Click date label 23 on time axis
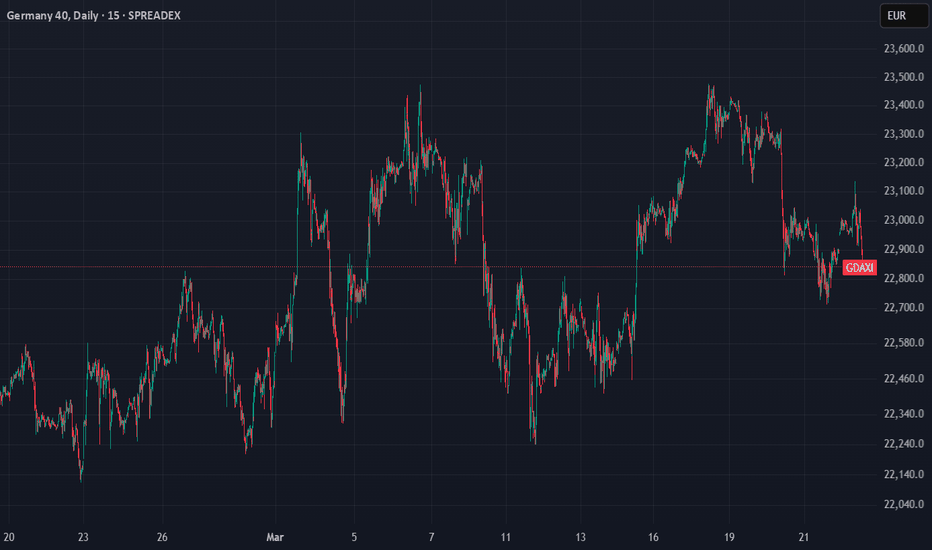932x550 pixels. (x=83, y=538)
